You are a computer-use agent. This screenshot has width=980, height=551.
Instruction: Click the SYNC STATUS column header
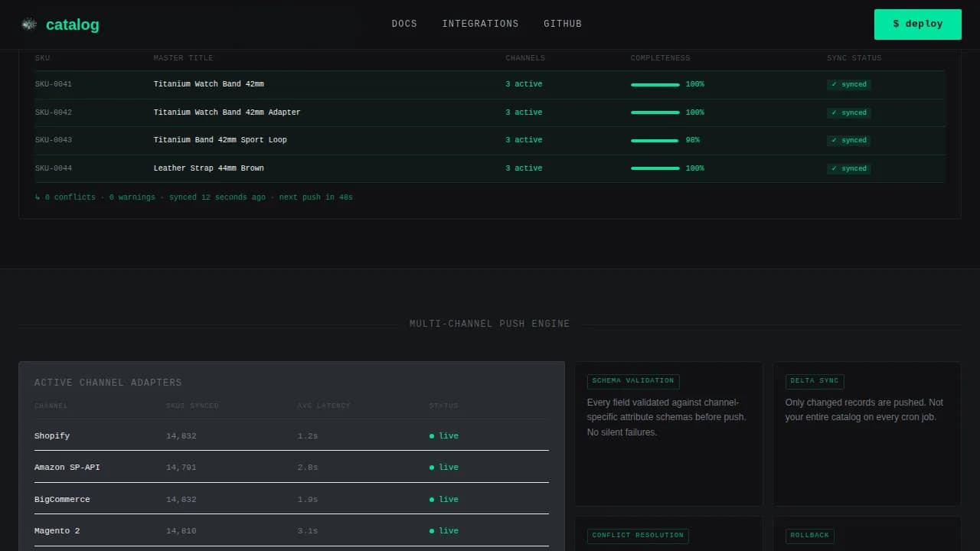854,58
